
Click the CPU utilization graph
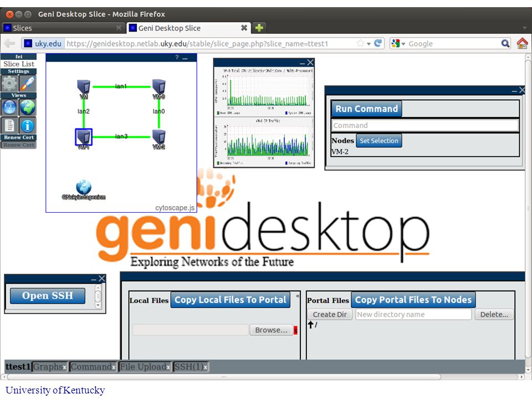pos(264,91)
